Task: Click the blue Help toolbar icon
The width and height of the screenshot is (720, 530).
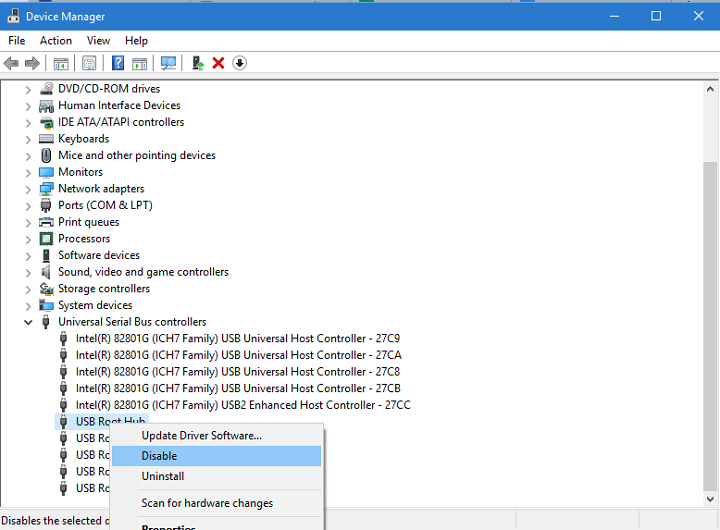Action: pos(118,63)
